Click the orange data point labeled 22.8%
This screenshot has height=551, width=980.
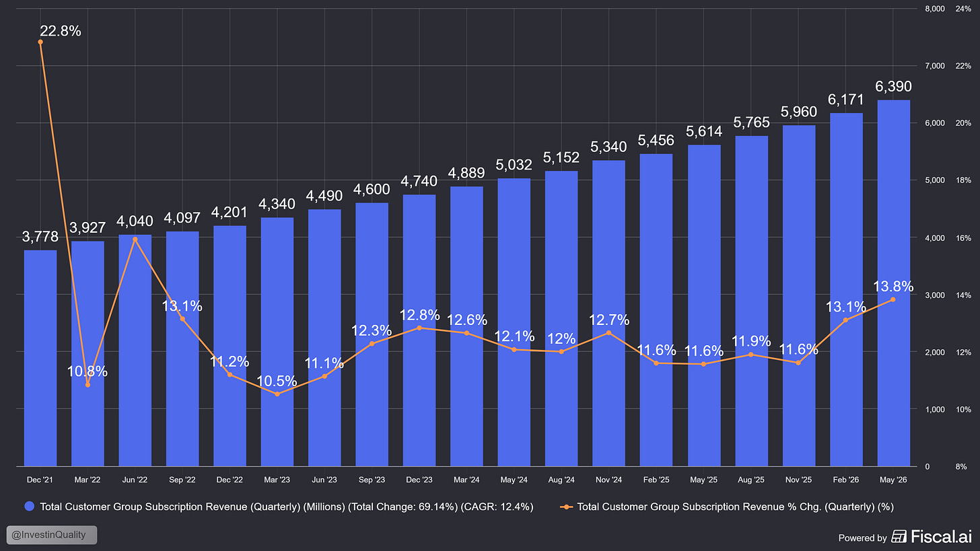coord(40,42)
